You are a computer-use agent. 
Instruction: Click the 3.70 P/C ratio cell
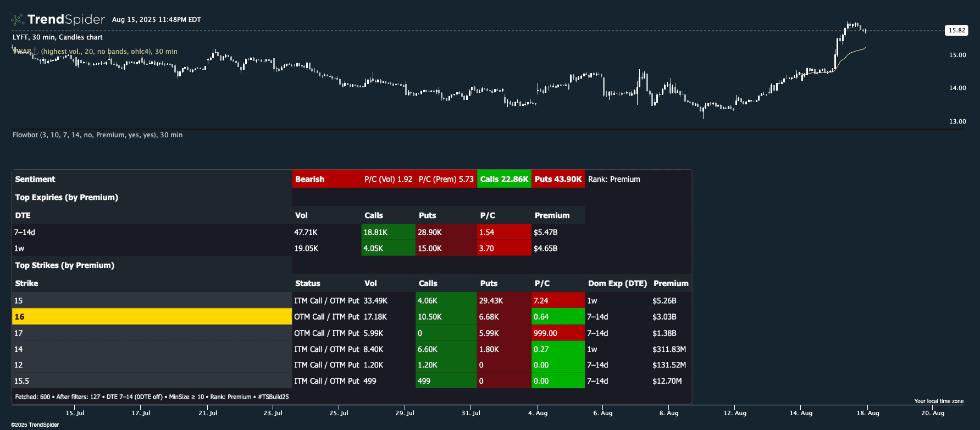point(504,248)
